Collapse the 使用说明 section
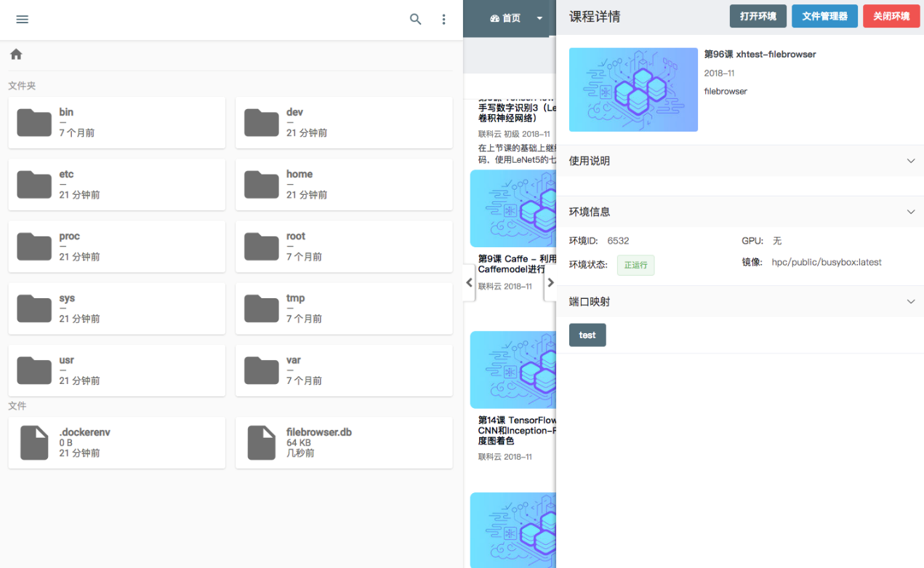Viewport: 924px width, 568px height. click(x=910, y=161)
